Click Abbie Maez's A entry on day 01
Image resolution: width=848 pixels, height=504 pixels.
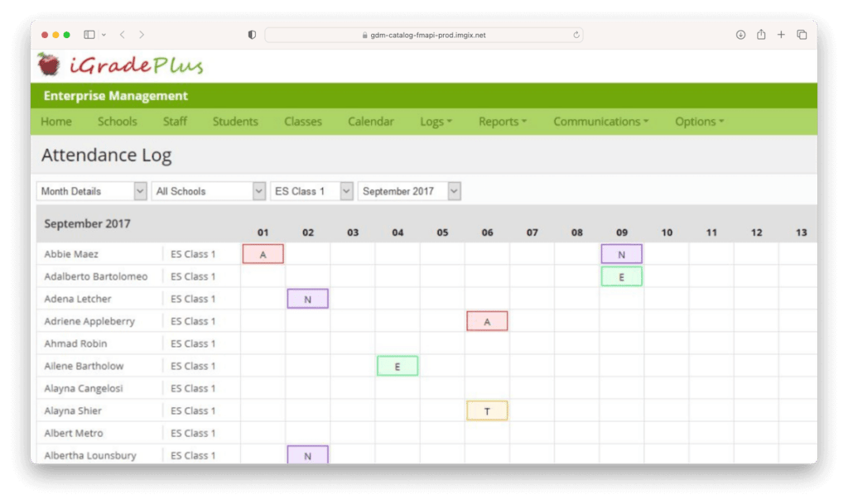263,254
